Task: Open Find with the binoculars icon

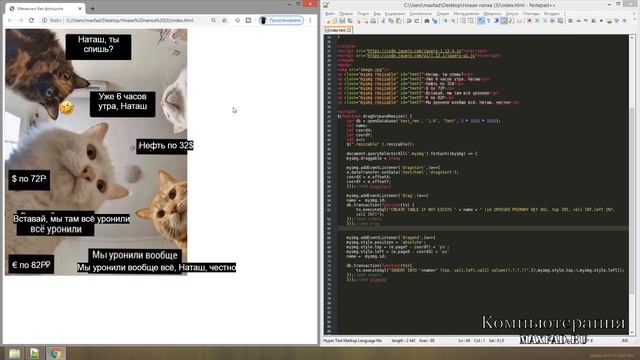Action: tap(427, 21)
